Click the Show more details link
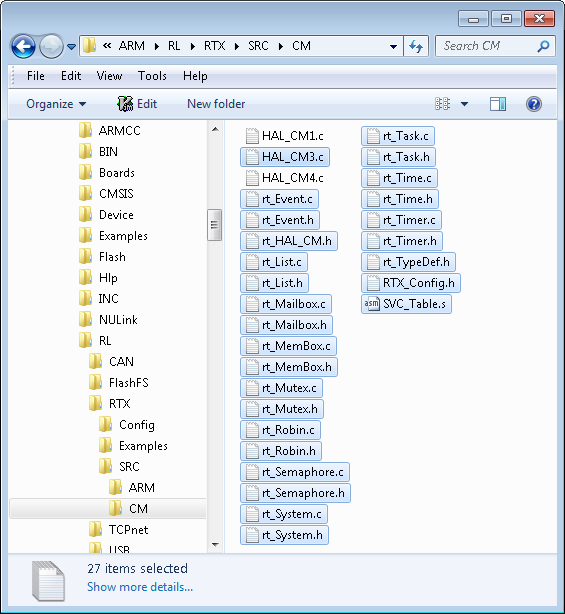 [140, 587]
